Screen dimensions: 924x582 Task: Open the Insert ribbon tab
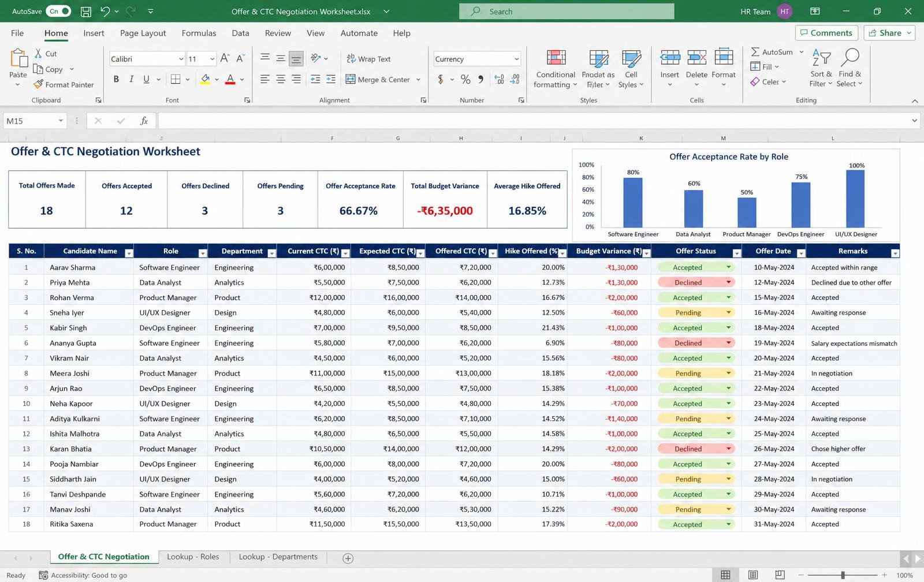point(94,33)
